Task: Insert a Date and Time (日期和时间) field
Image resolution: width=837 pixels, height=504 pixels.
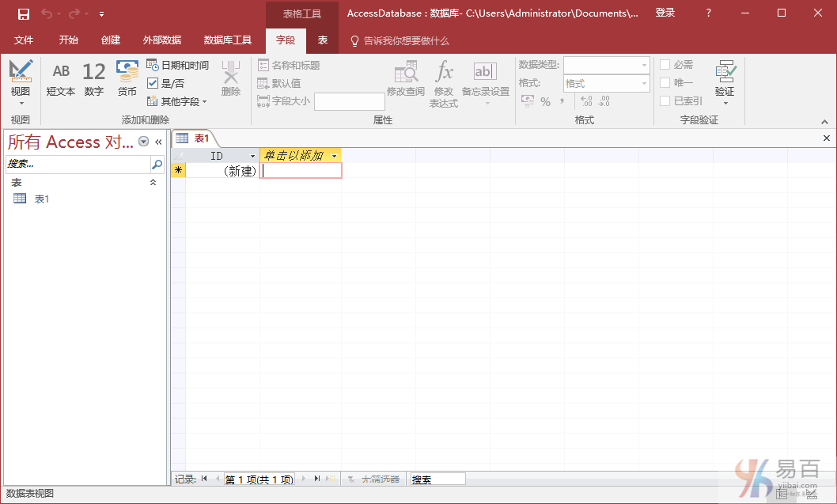Action: [x=178, y=65]
